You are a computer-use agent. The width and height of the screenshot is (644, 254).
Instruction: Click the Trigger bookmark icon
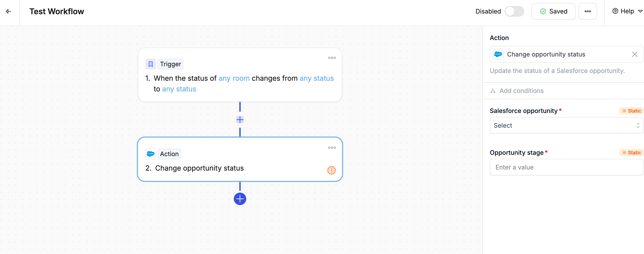[x=150, y=64]
